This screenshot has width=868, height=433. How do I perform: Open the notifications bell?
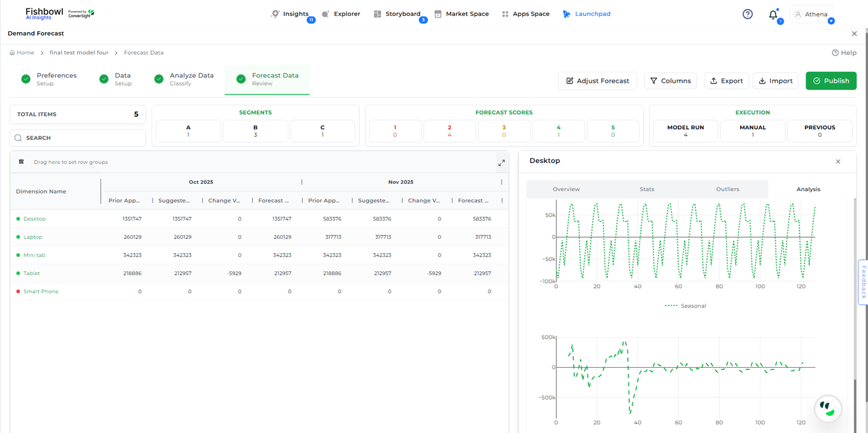773,15
